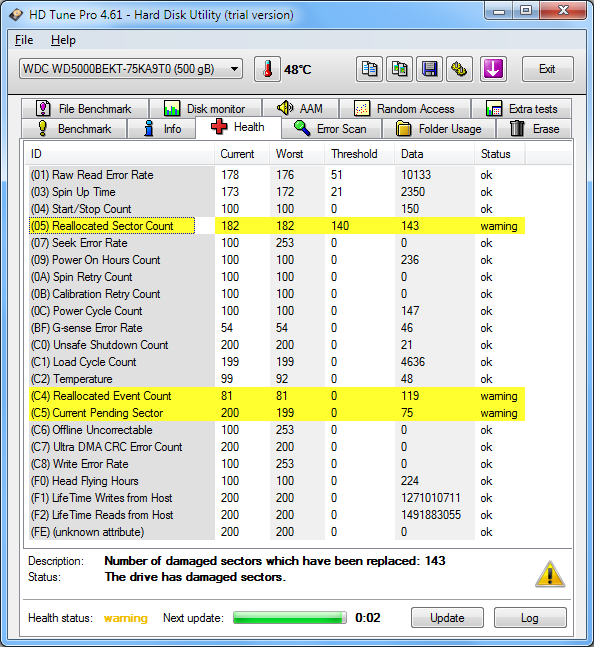Click the Log button
Screen dimensions: 594x647
click(x=530, y=618)
